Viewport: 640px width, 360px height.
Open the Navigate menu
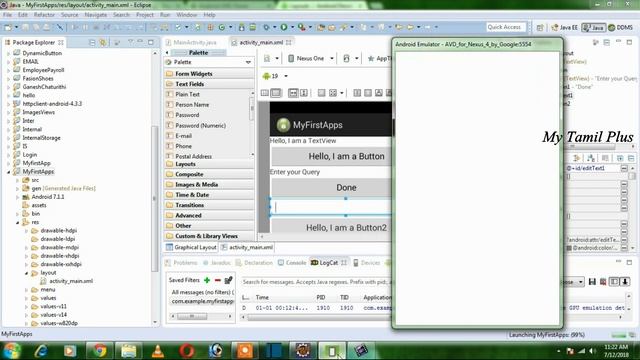(x=96, y=15)
